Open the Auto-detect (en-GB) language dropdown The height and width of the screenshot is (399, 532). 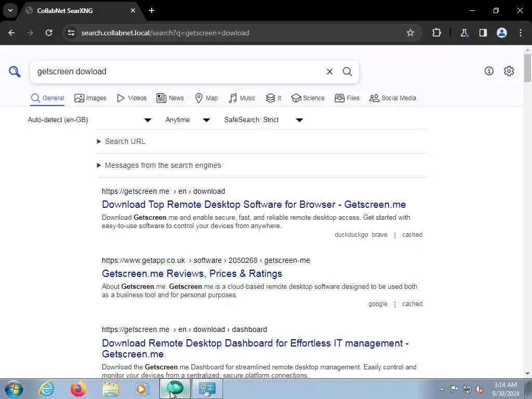[x=89, y=120]
